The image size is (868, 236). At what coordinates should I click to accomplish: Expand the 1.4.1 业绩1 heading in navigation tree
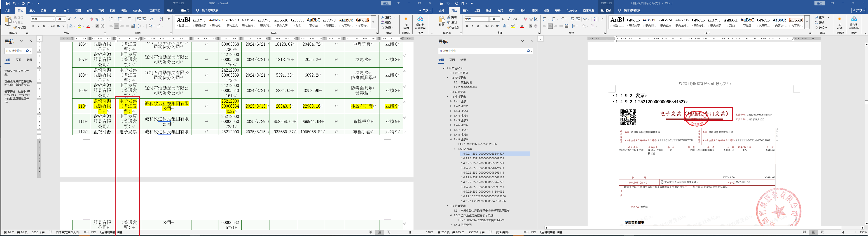pos(451,101)
